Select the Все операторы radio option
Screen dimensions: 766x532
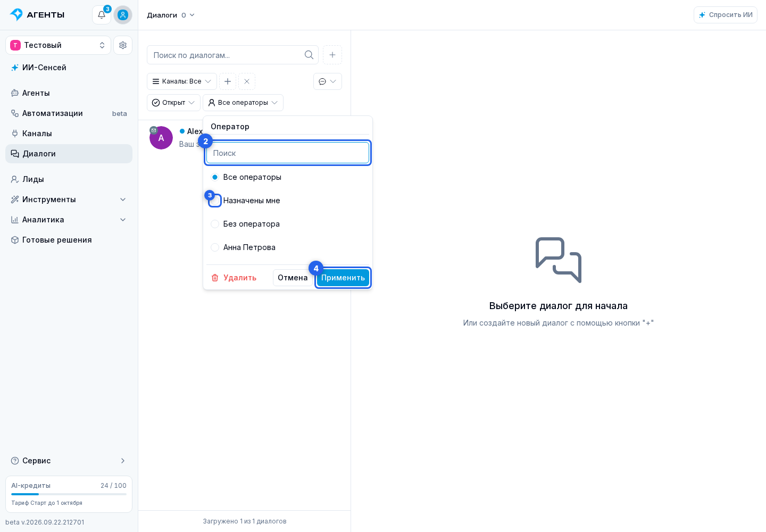215,177
